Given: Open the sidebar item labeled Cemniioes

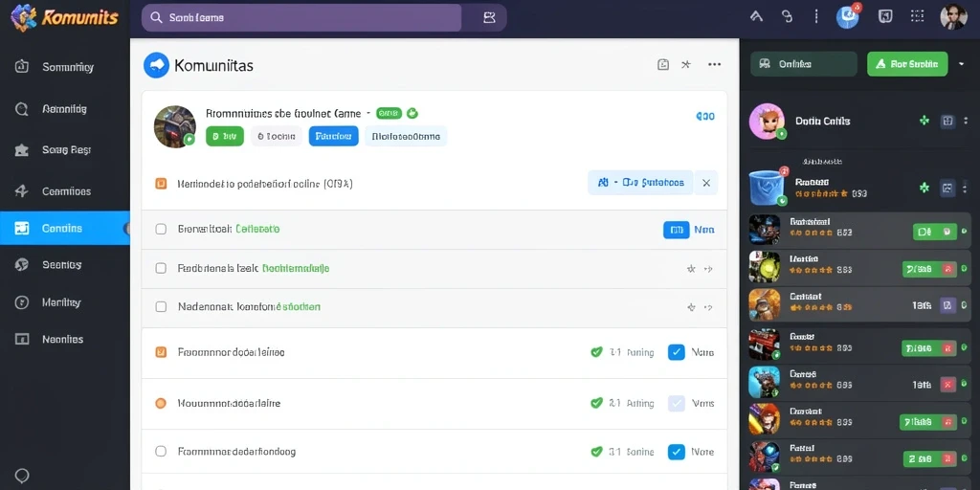Looking at the screenshot, I should point(65,191).
